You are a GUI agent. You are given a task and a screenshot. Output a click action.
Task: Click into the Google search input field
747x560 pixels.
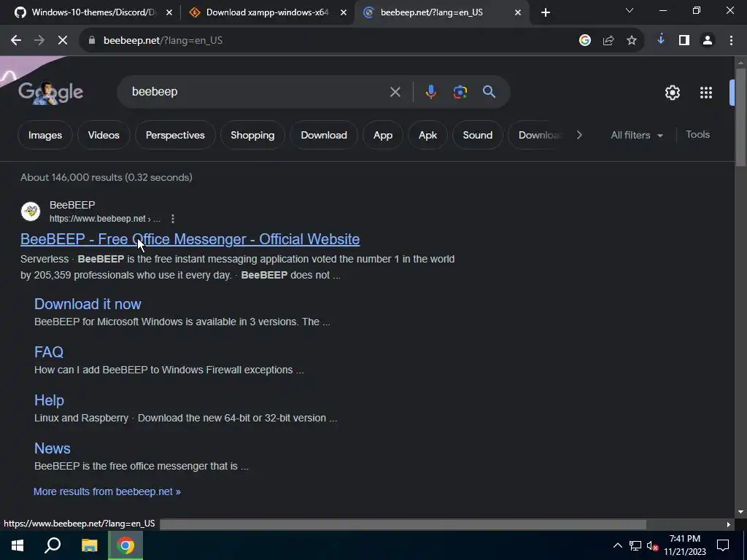(x=258, y=92)
